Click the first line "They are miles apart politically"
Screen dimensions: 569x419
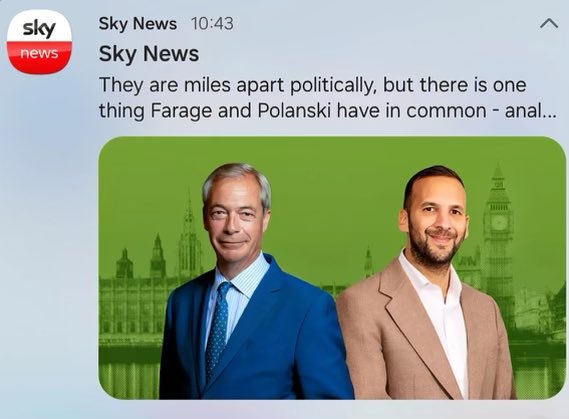pos(236,85)
